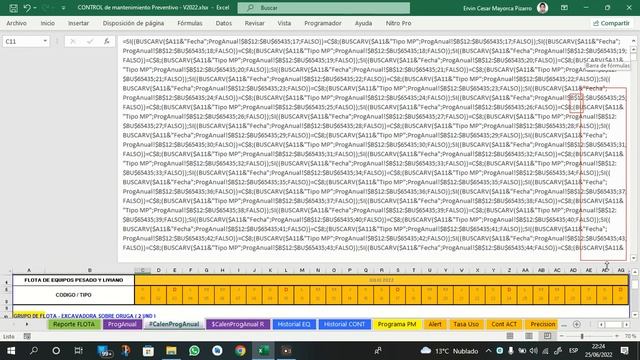Click the Insert Function fx icon
This screenshot has height=360, width=640.
point(107,41)
